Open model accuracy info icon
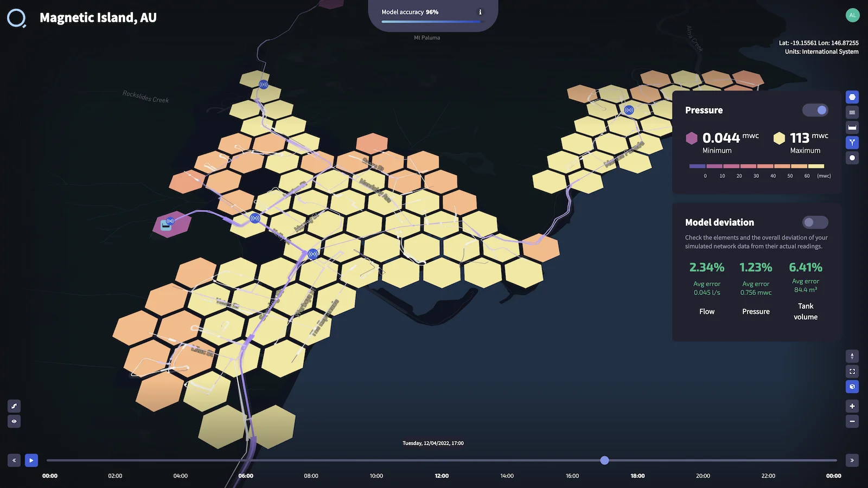Screen dimensions: 868x488 pyautogui.click(x=480, y=12)
